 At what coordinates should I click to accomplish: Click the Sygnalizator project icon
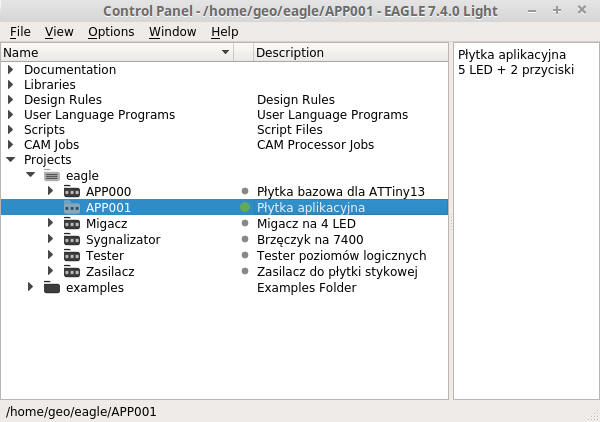pos(71,239)
